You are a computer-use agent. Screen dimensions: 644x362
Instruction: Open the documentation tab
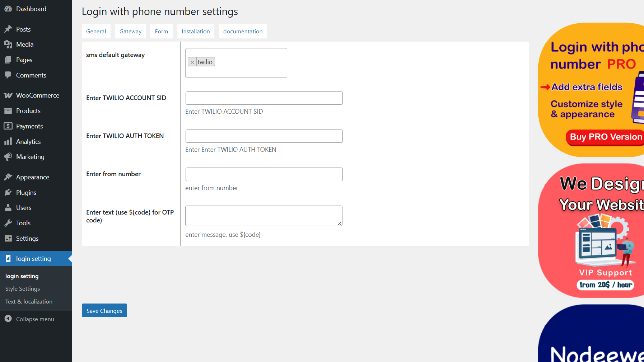(x=243, y=32)
